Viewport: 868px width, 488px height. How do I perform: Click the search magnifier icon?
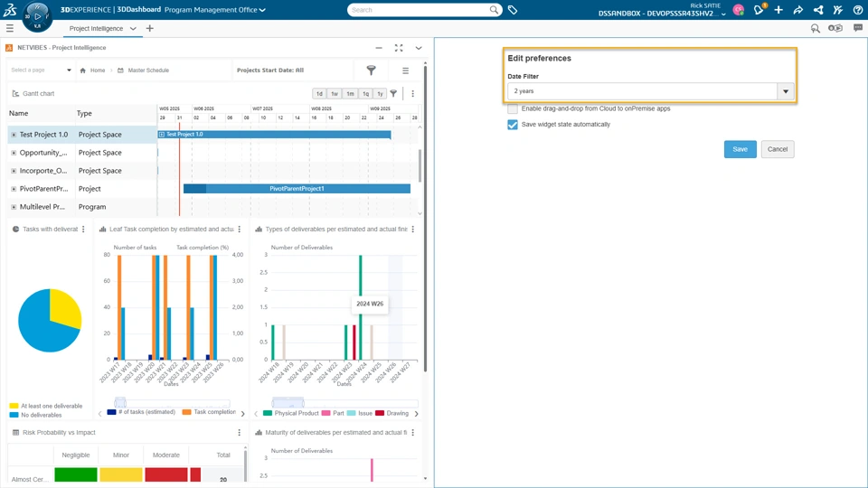pos(494,10)
